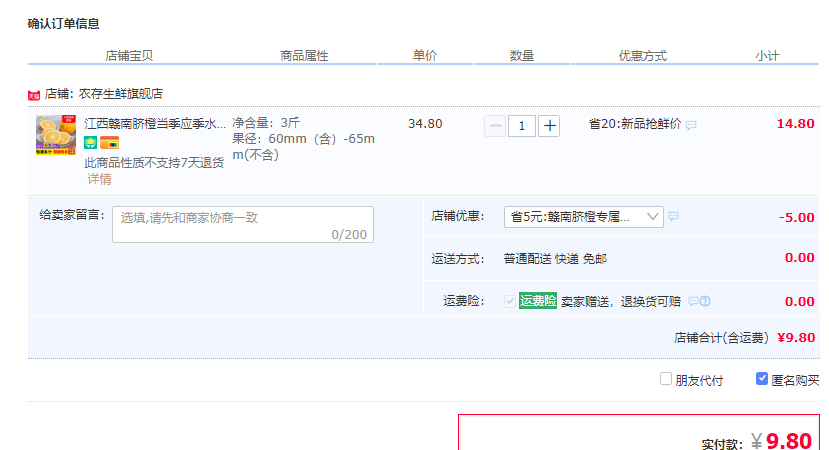Click the 详情 link under return notice

99,179
